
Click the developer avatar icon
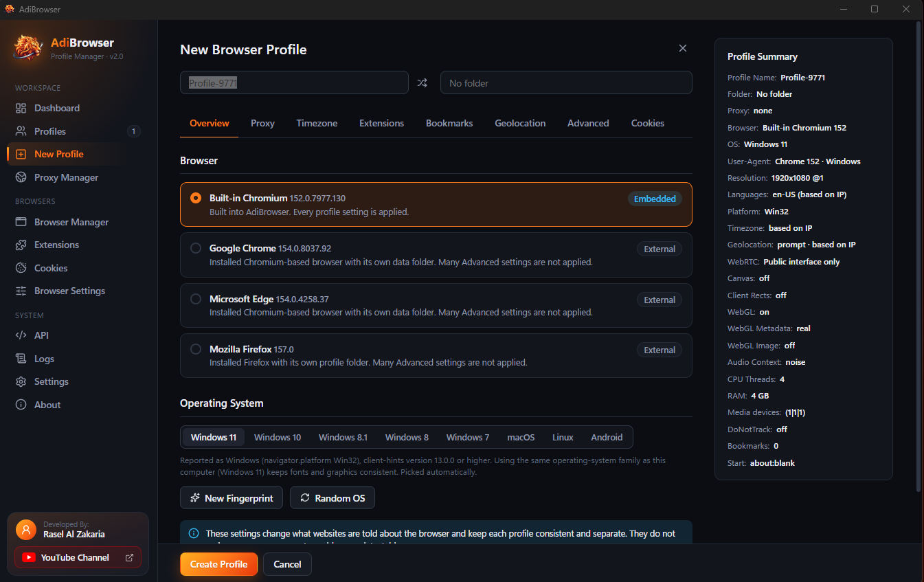click(x=26, y=530)
